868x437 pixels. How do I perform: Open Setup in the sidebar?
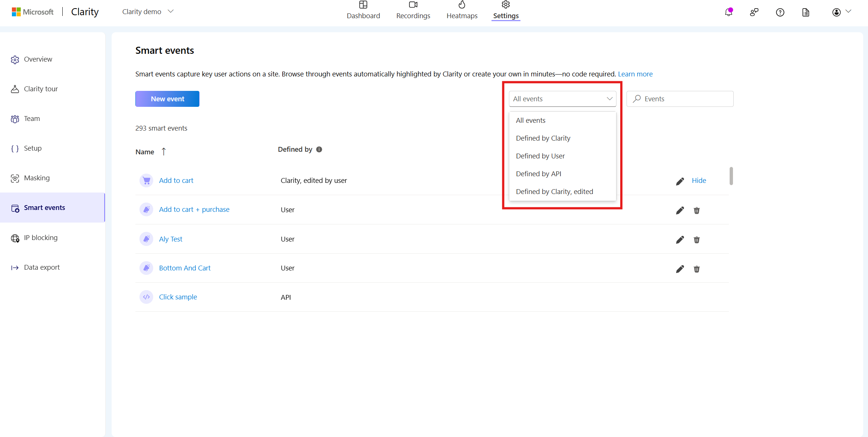(52, 148)
